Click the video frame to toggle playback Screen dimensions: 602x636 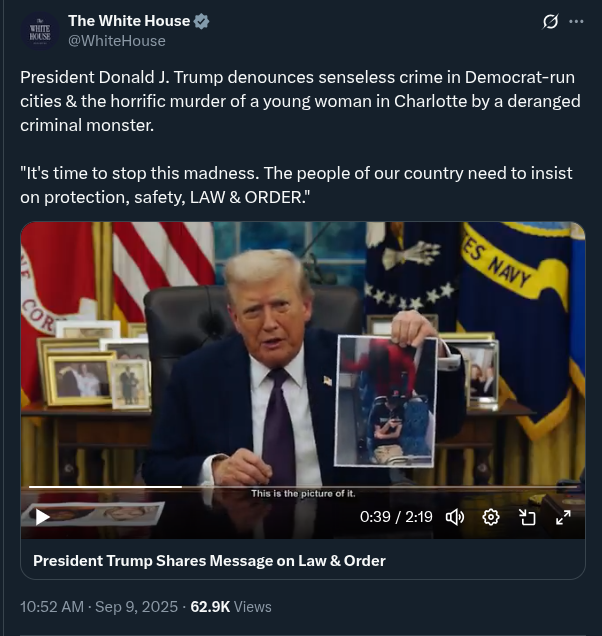click(x=303, y=353)
